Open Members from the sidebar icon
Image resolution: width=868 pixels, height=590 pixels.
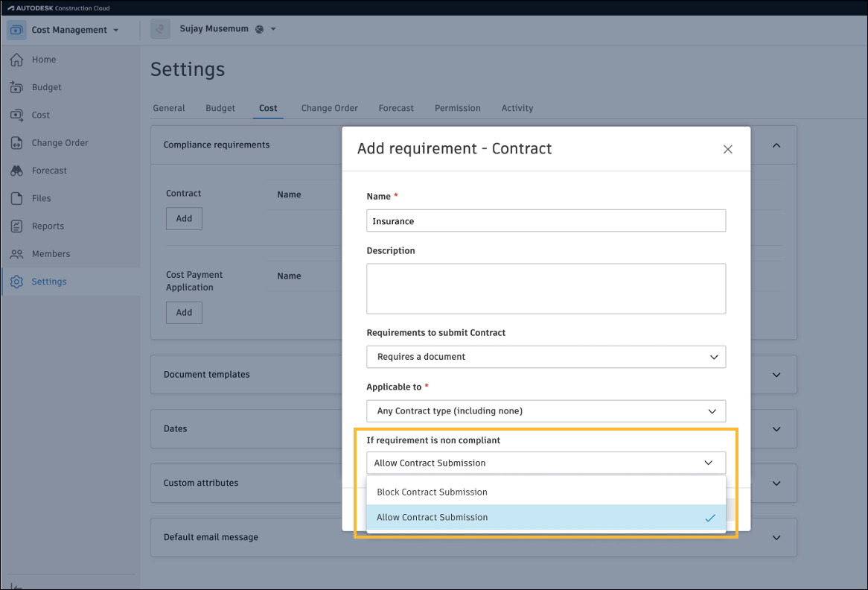(16, 254)
